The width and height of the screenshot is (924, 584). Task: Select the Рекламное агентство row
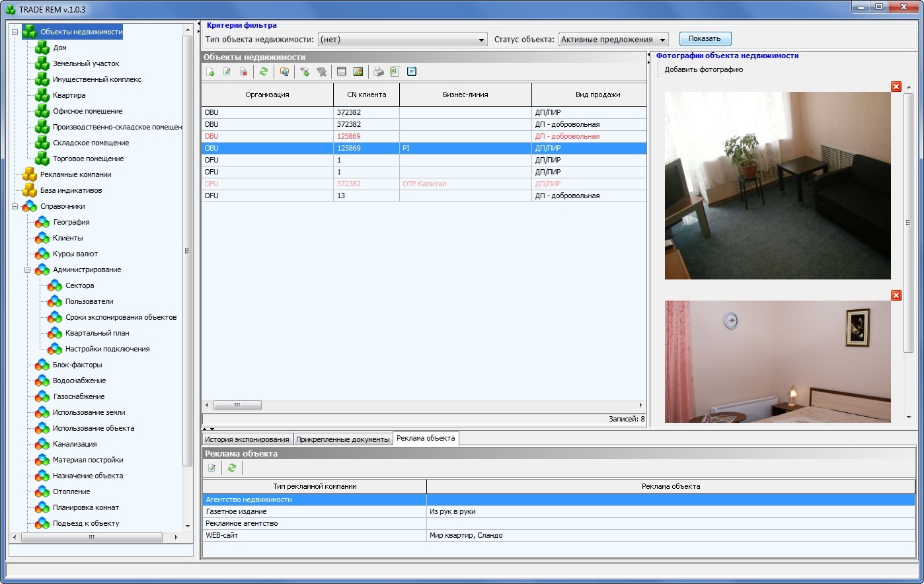pos(559,523)
